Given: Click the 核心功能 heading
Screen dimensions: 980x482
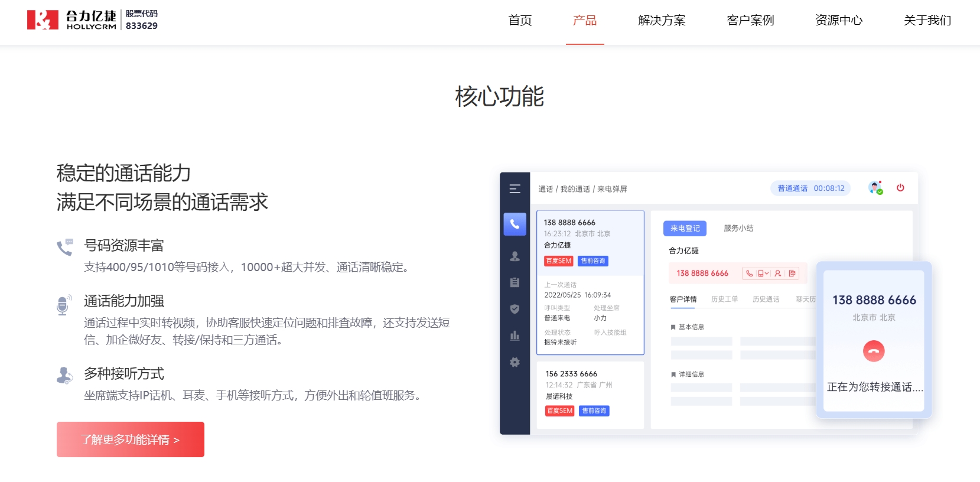Looking at the screenshot, I should click(500, 96).
